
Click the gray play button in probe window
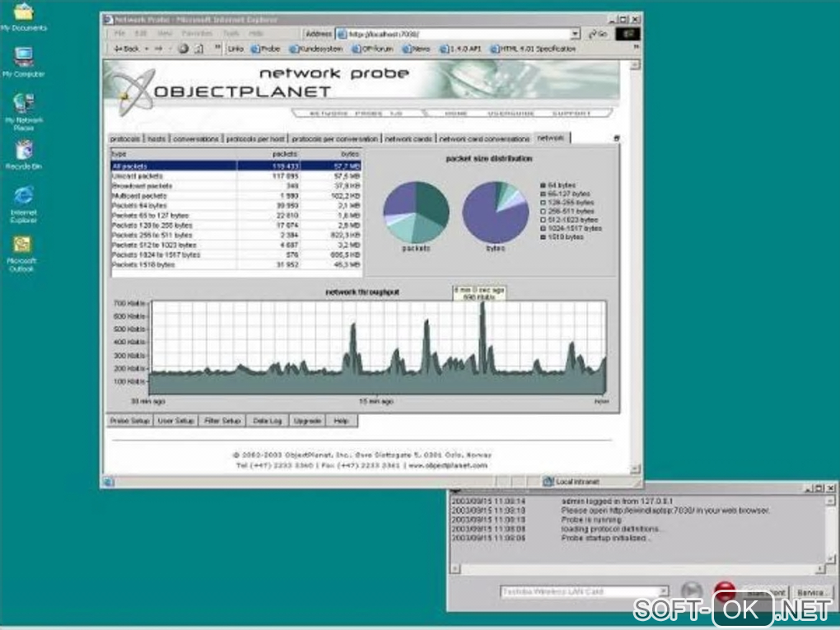tap(692, 591)
